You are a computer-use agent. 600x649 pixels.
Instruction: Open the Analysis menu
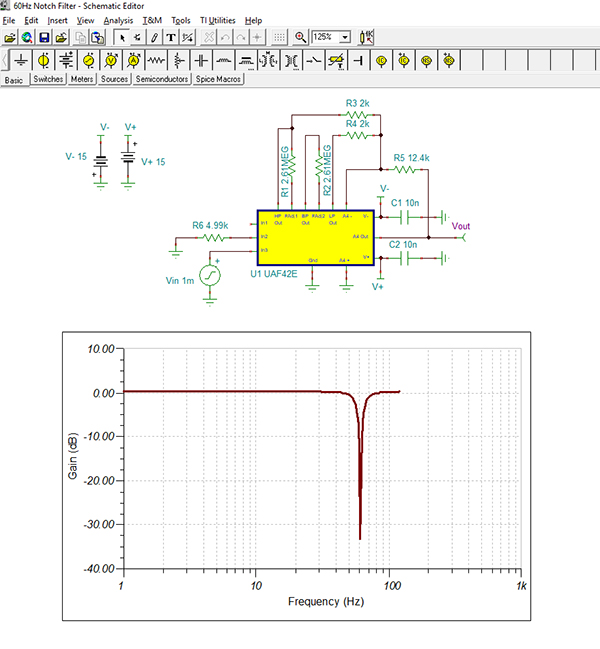[117, 20]
